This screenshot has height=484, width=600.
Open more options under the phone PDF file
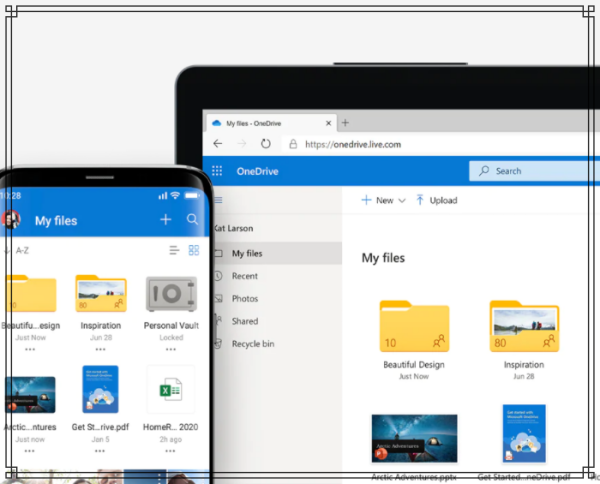pyautogui.click(x=100, y=451)
